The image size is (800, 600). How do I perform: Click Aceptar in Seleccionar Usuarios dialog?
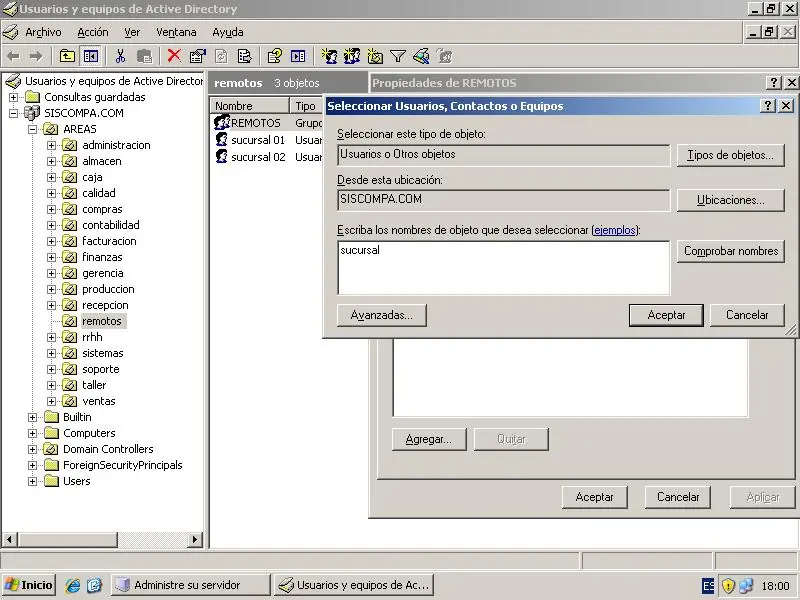coord(666,315)
